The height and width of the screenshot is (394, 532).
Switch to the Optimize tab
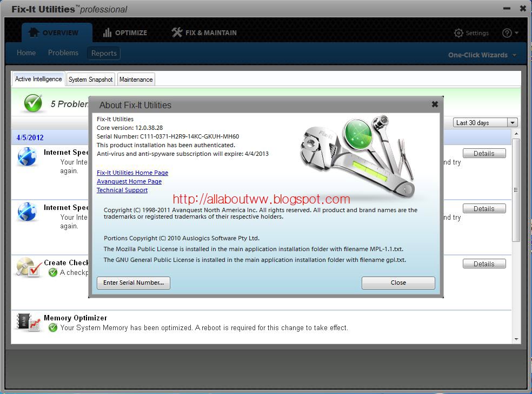coord(125,32)
